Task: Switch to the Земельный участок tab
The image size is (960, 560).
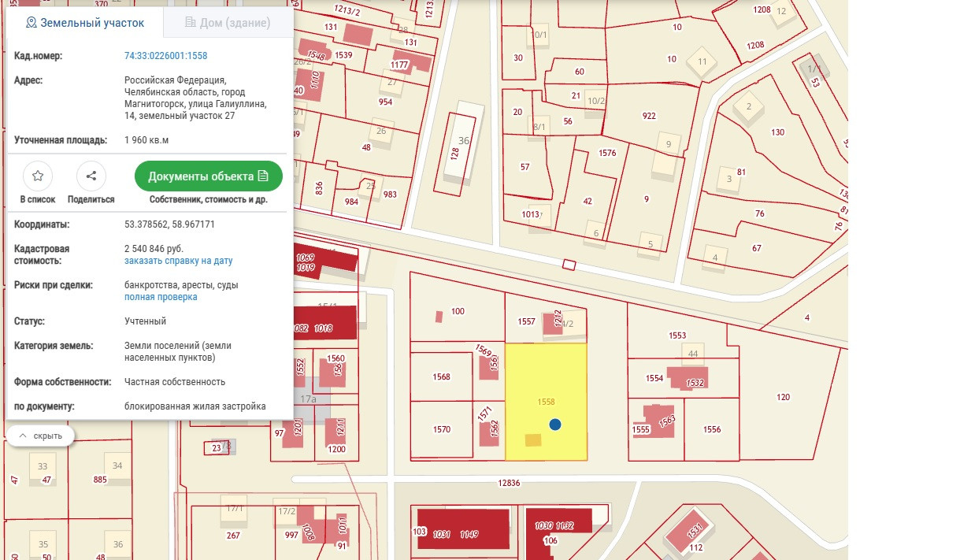Action: coord(85,23)
